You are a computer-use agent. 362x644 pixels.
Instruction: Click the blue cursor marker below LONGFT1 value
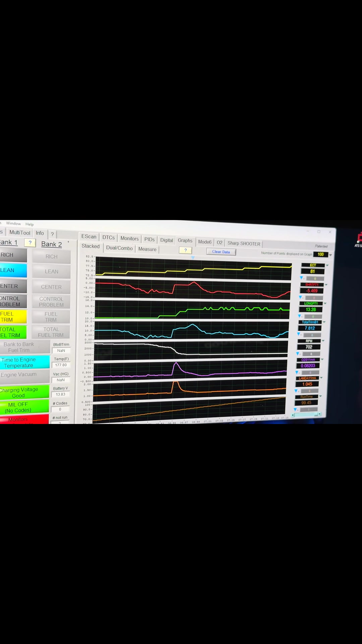(300, 316)
